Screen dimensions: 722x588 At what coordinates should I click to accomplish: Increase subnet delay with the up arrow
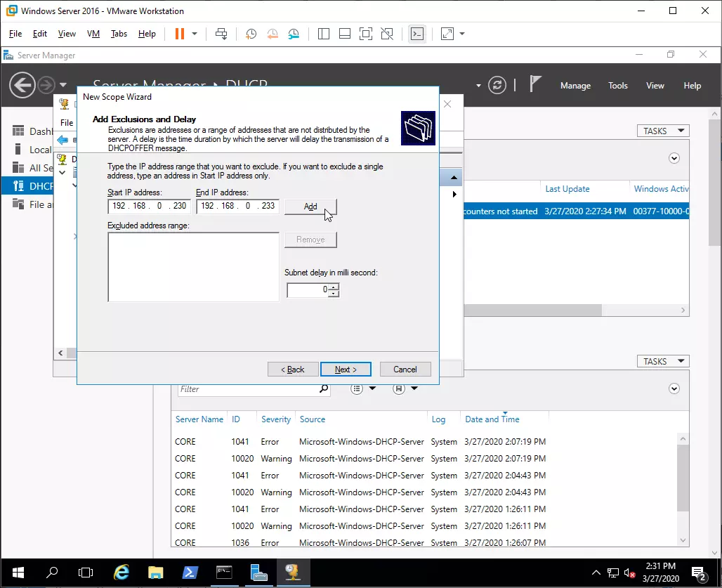pyautogui.click(x=334, y=287)
